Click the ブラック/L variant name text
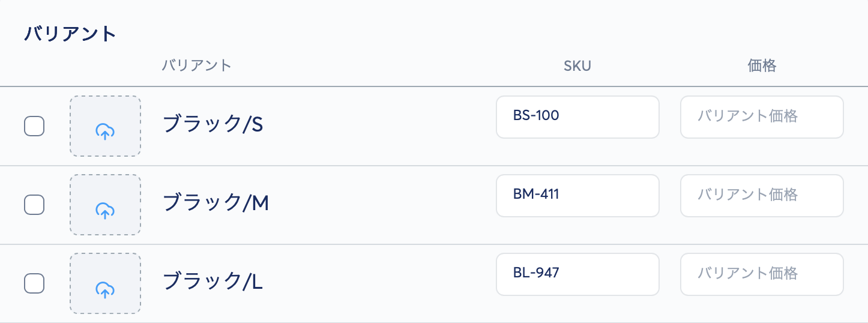 click(213, 282)
